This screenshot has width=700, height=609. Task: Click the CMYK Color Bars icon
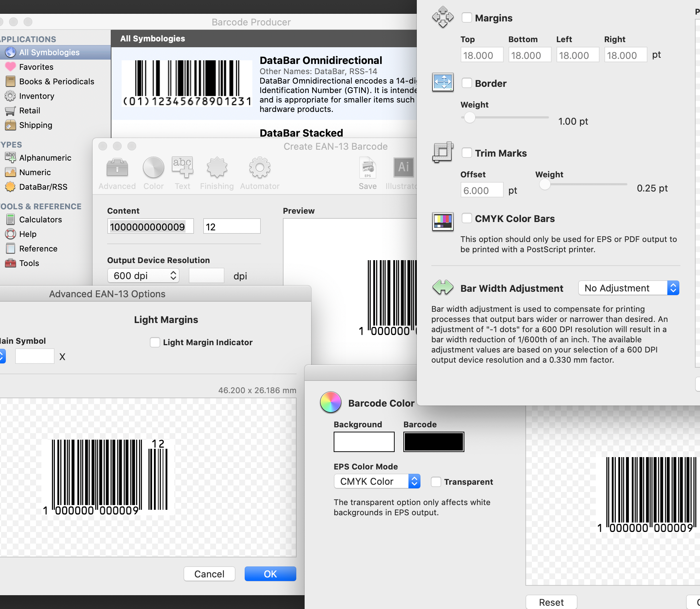[x=443, y=222]
